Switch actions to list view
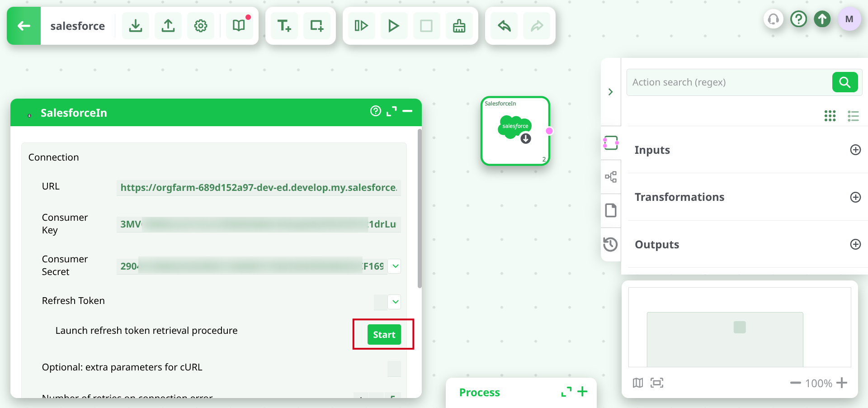This screenshot has width=868, height=408. [x=853, y=116]
